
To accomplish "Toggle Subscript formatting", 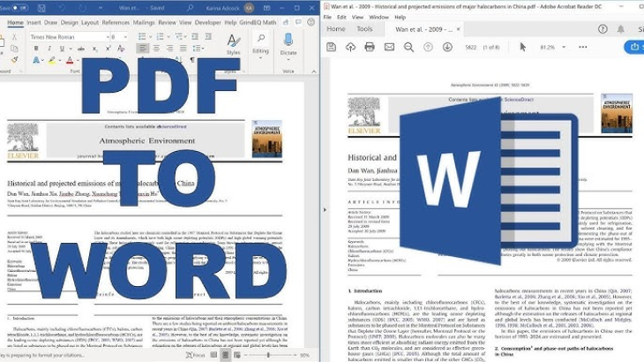I will pos(94,49).
